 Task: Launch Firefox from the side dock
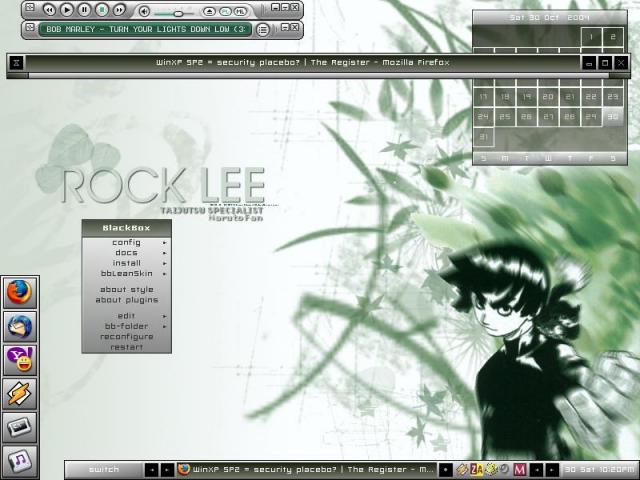tap(20, 293)
